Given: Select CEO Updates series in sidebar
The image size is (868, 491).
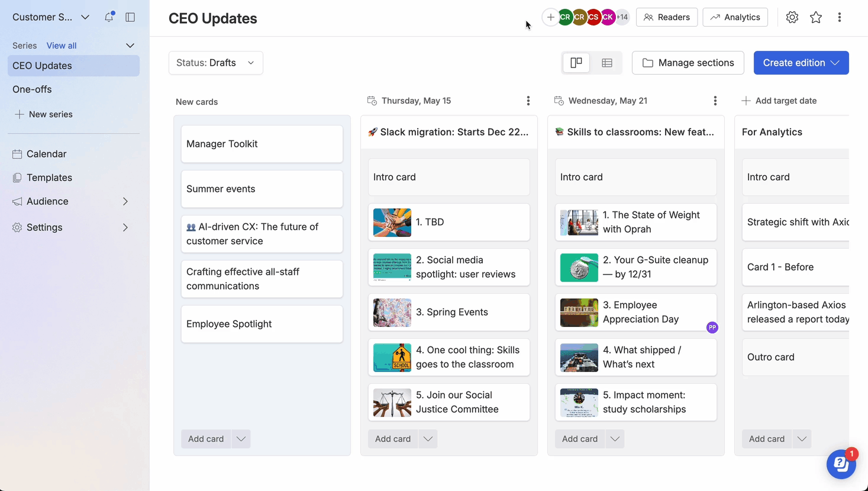Looking at the screenshot, I should (73, 66).
